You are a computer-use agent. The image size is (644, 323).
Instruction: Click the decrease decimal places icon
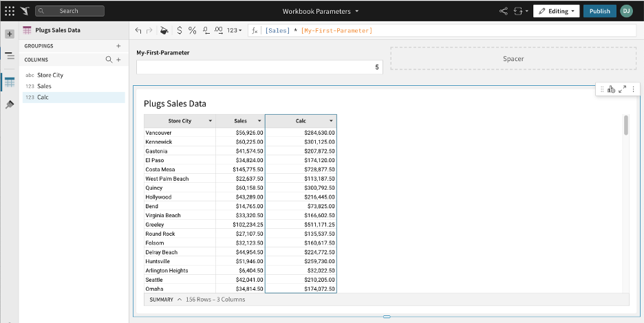[x=206, y=30]
